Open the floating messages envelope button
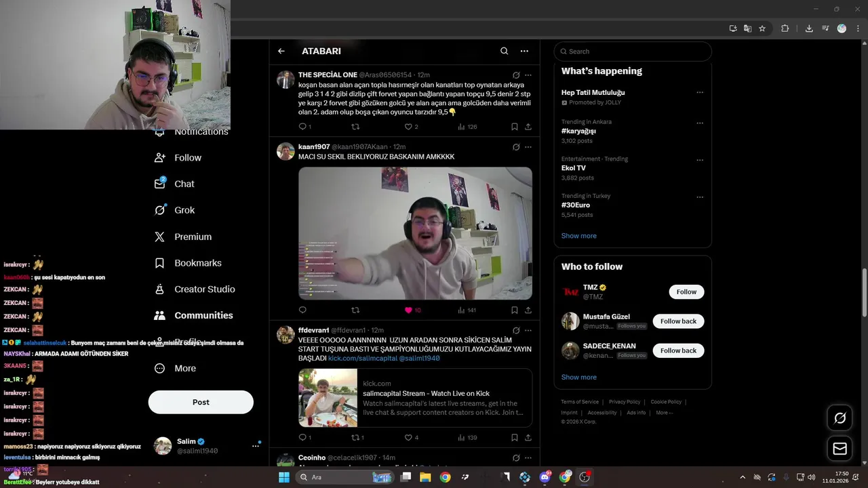 tap(840, 449)
